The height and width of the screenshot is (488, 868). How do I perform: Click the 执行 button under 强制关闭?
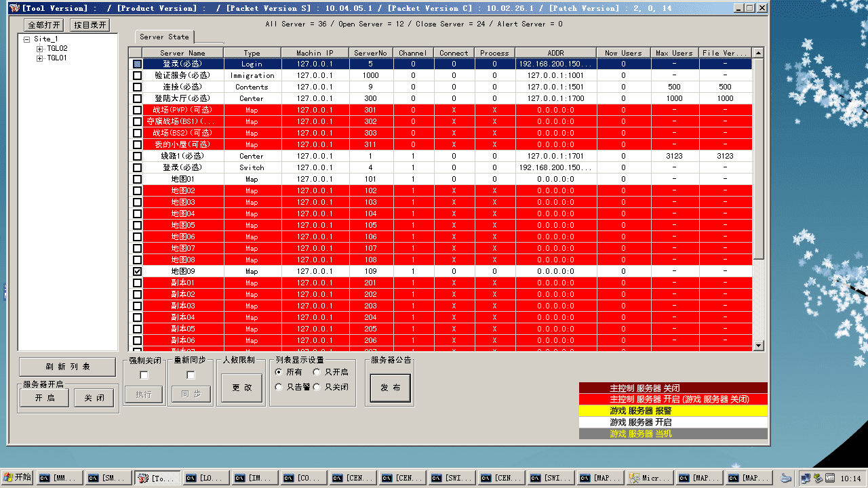pyautogui.click(x=144, y=394)
